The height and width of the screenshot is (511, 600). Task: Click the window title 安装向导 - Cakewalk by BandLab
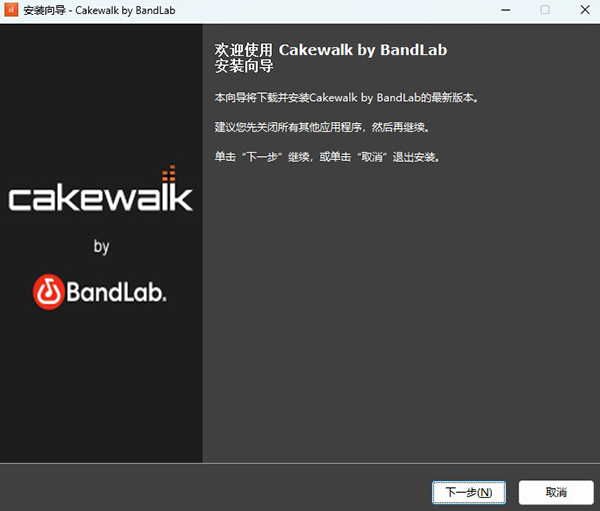[x=99, y=10]
